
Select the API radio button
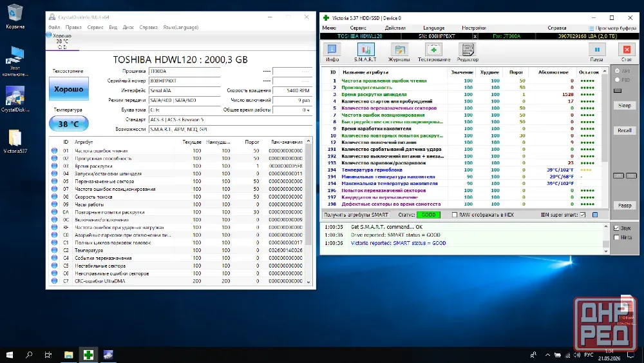coord(618,71)
